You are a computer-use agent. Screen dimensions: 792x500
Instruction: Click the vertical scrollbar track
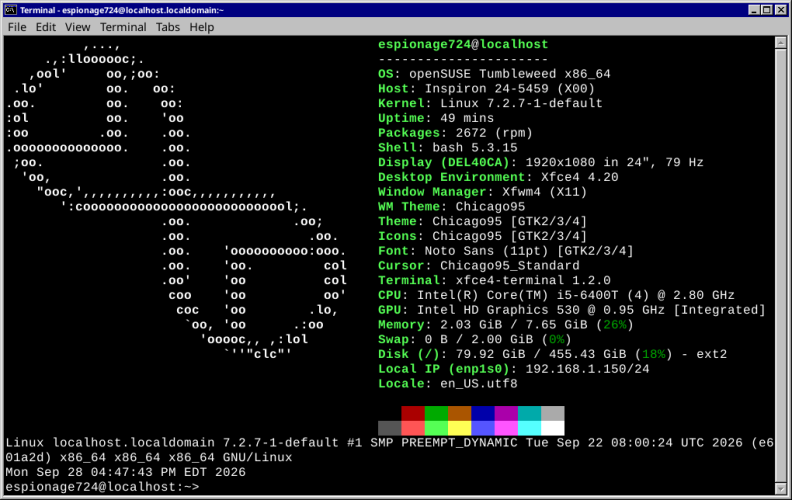point(780,266)
